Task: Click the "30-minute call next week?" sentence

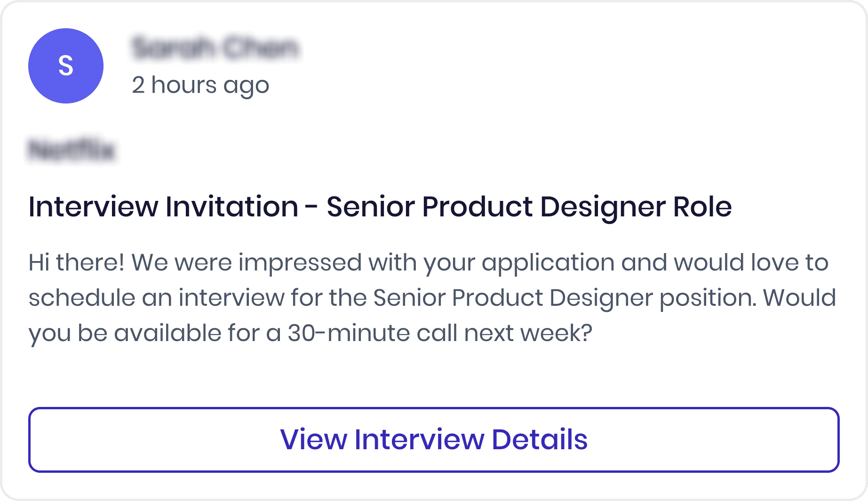Action: 439,333
